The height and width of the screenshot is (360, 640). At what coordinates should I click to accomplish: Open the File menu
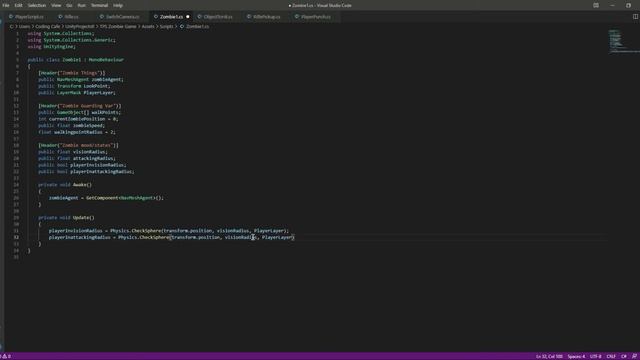click(6, 5)
